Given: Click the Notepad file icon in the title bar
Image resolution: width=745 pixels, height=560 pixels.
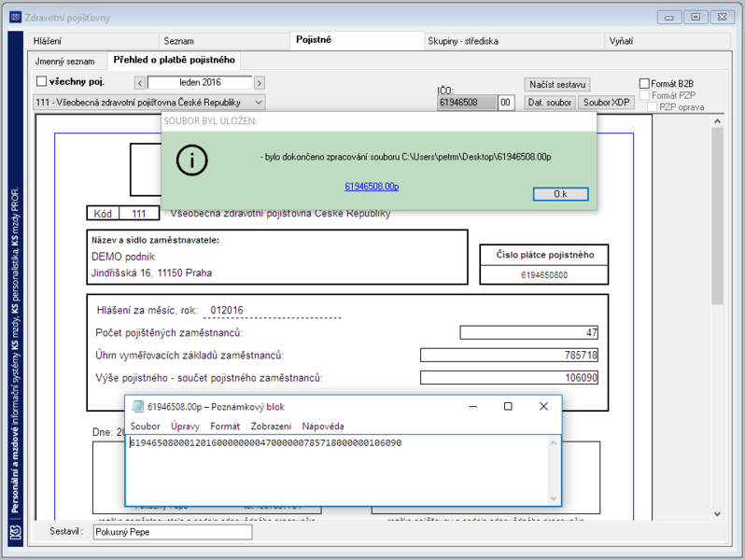Looking at the screenshot, I should pos(137,407).
